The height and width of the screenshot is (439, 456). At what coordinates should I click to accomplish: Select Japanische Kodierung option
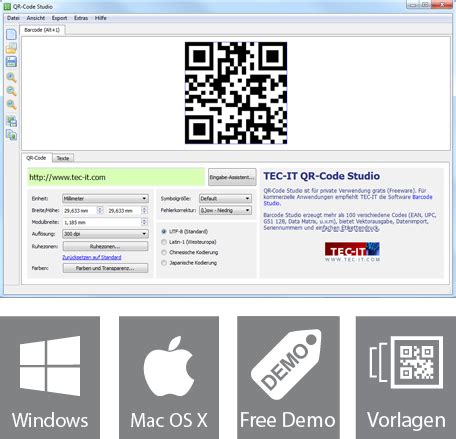coord(164,263)
